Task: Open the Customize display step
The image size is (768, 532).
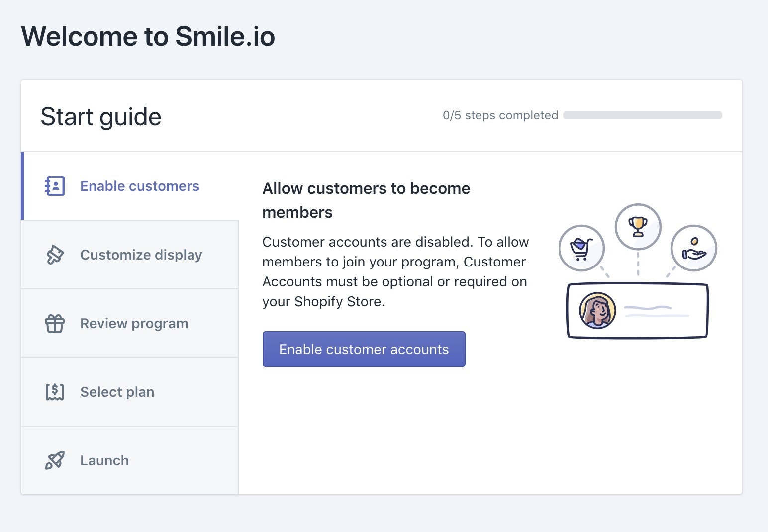Action: [x=141, y=255]
